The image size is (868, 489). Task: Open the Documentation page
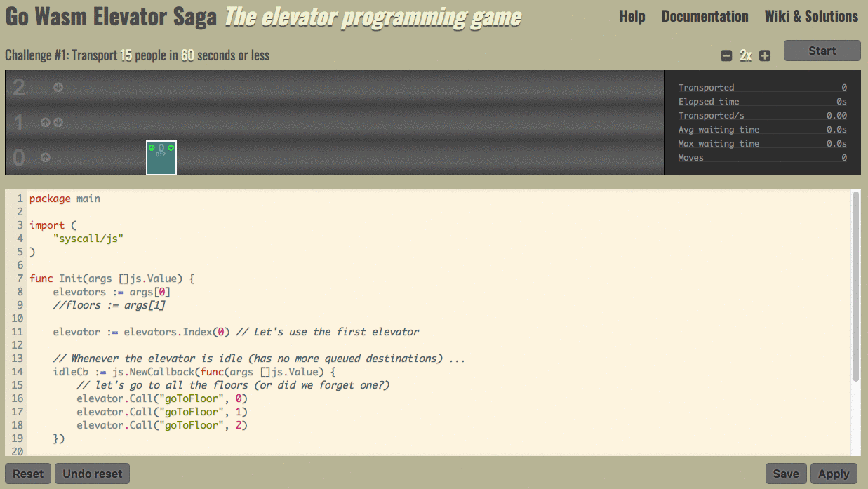coord(705,16)
